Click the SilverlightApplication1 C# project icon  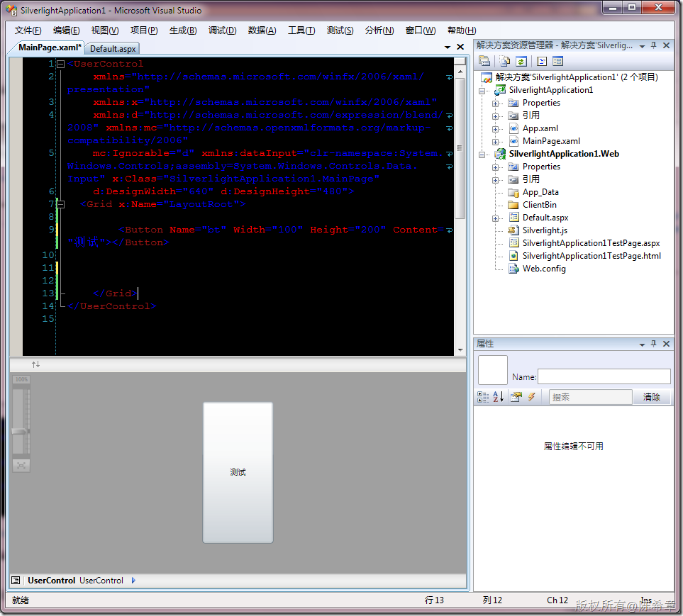[500, 90]
